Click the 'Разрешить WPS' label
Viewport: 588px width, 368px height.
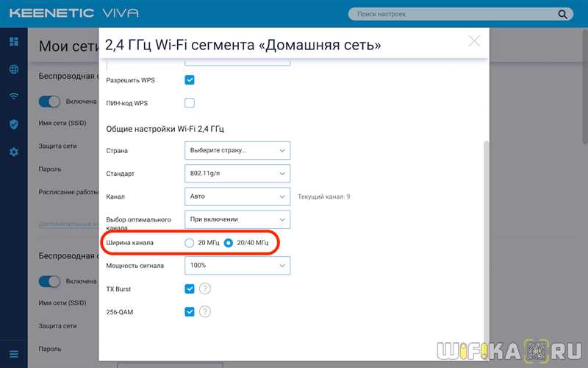pos(131,80)
